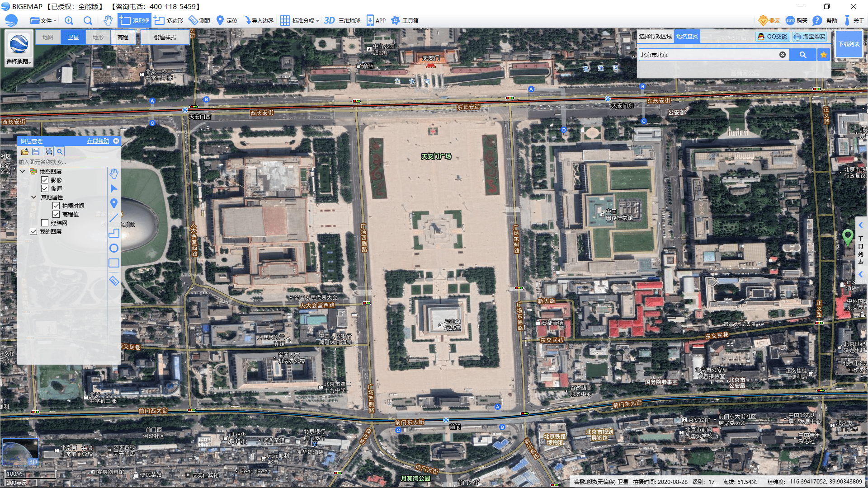This screenshot has width=868, height=488.
Task: Expand the 工具列表 side panel upper arrow
Action: coord(861,225)
